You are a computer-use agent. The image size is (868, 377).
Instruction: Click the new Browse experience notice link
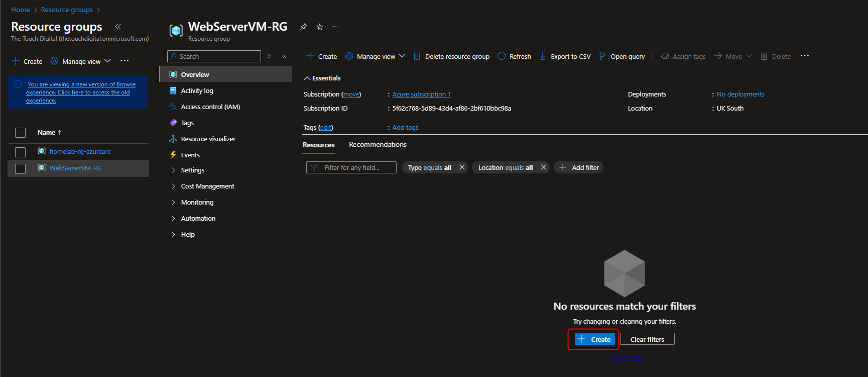pyautogui.click(x=81, y=92)
